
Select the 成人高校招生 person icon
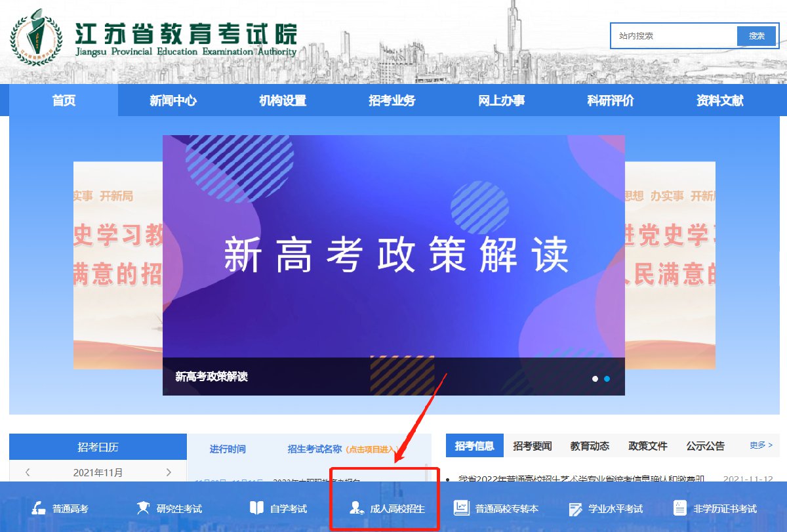(x=356, y=508)
